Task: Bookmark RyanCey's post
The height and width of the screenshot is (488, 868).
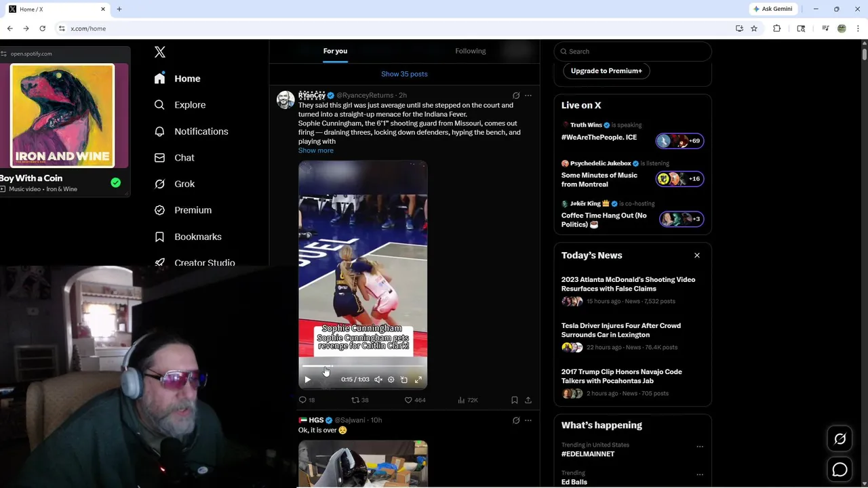Action: pos(515,400)
